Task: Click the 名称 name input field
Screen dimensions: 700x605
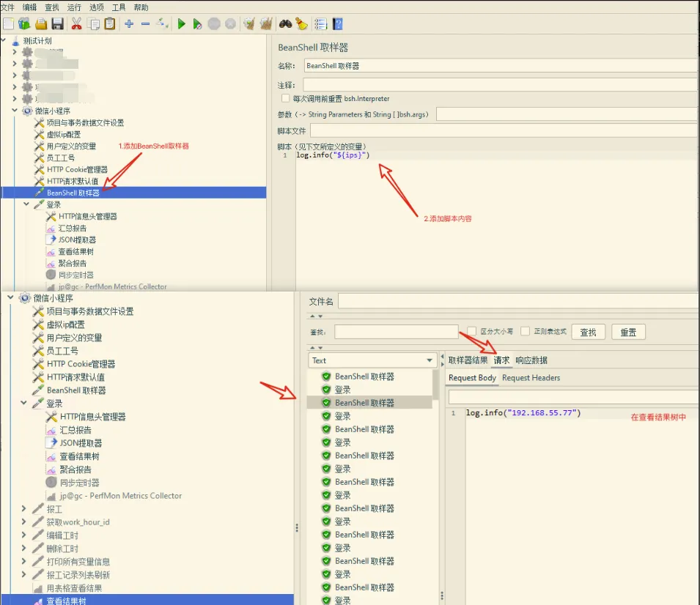Action: [x=498, y=65]
